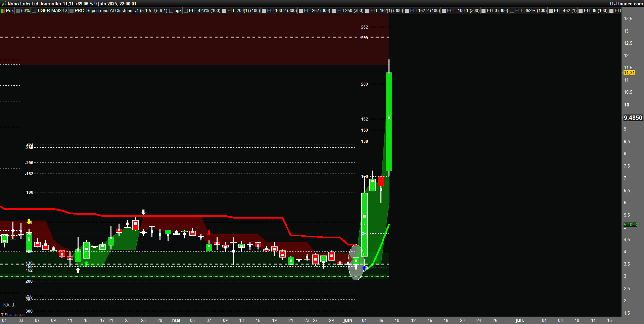This screenshot has height=324, width=644.
Task: Click the mai month label on time axis
Action: click(176, 320)
